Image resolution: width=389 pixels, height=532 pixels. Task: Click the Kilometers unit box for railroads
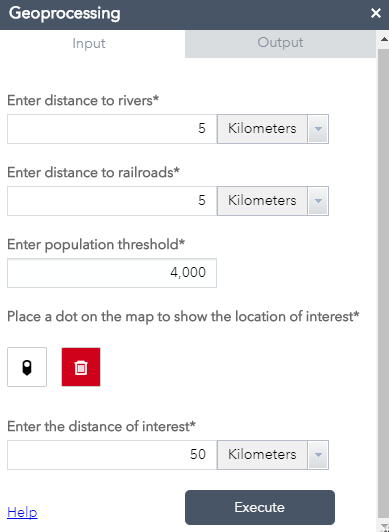[x=262, y=201]
